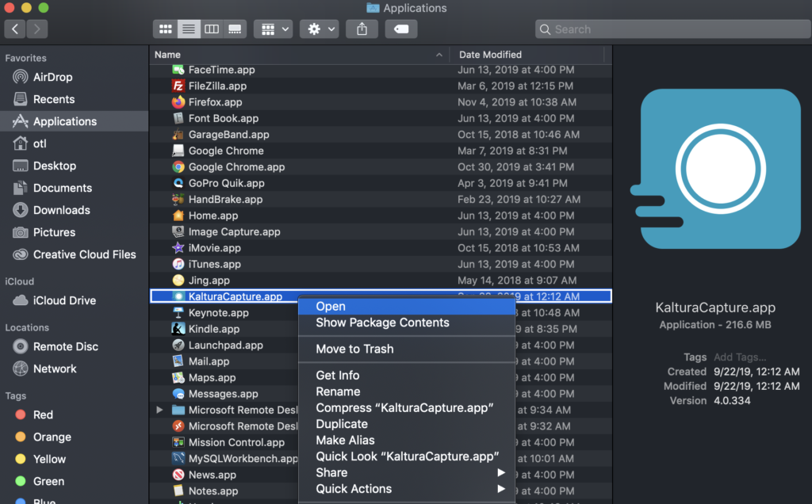Select Applications in the sidebar
The image size is (812, 504).
tap(74, 121)
